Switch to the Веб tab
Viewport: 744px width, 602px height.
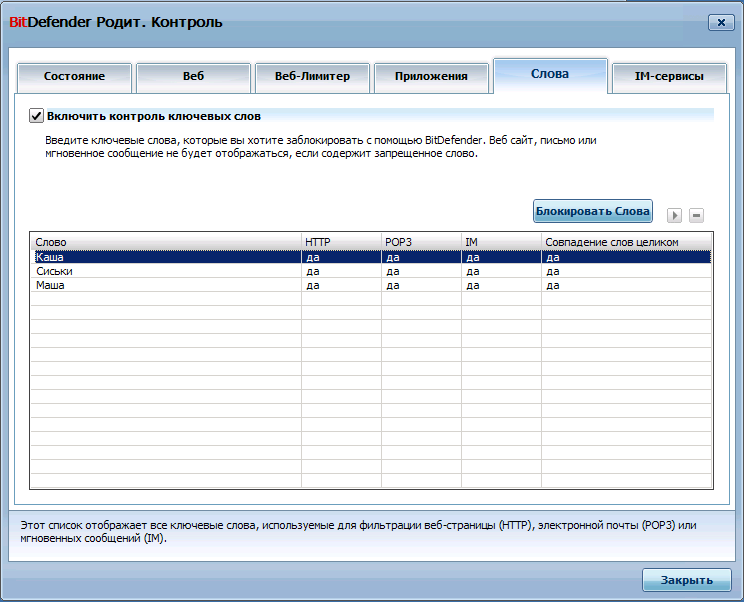(193, 77)
